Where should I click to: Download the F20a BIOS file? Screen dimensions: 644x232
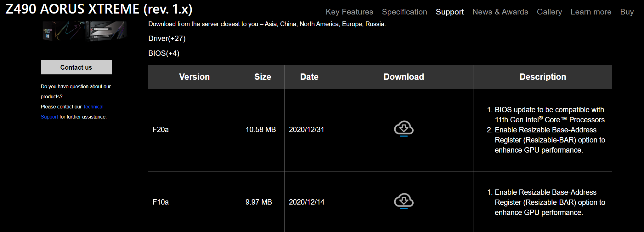pyautogui.click(x=404, y=129)
